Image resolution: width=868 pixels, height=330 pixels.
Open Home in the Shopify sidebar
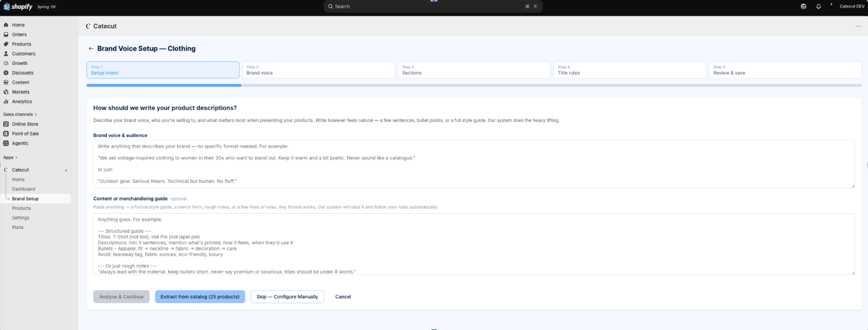(x=18, y=25)
